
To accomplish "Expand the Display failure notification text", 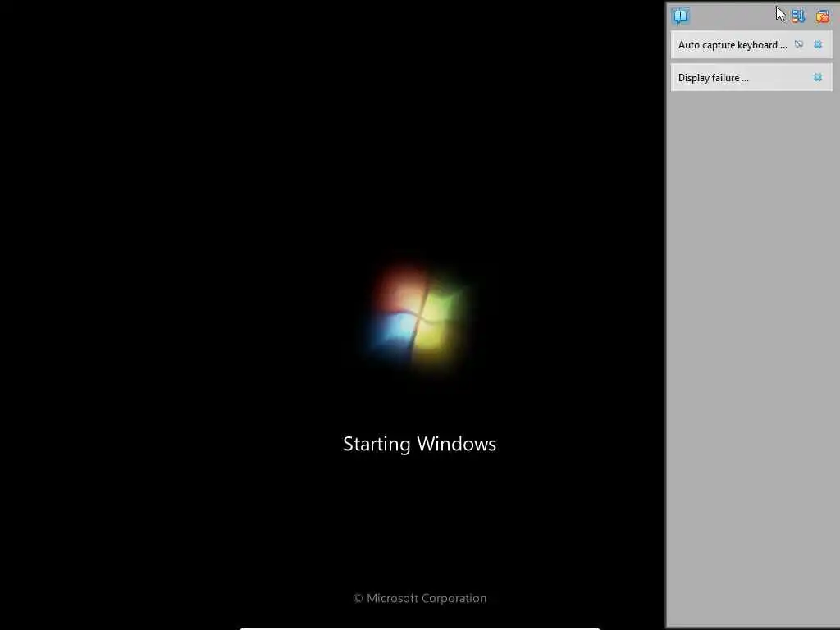I will tap(713, 78).
